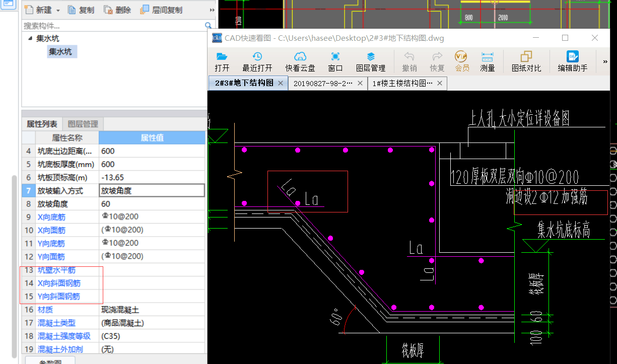The width and height of the screenshot is (617, 364).
Task: Select row number 7 in property list
Action: (29, 191)
